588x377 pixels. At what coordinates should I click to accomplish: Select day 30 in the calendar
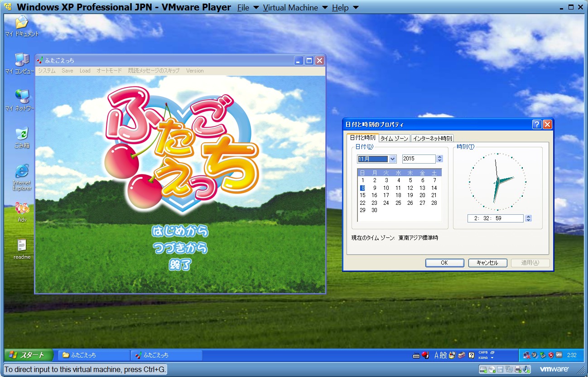(374, 210)
